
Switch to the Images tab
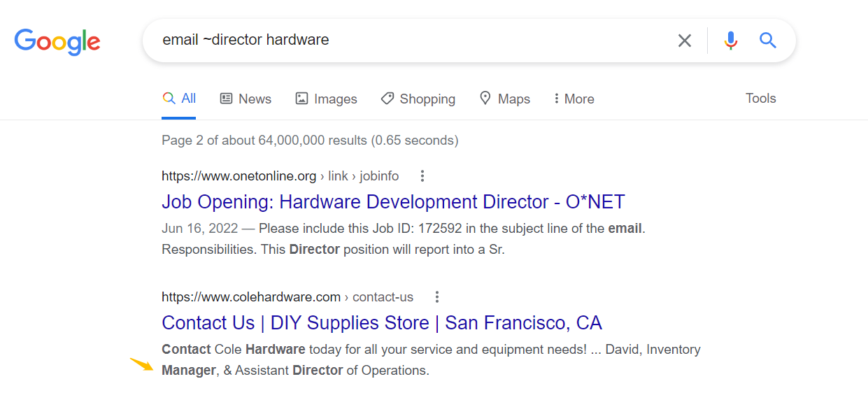click(x=326, y=99)
